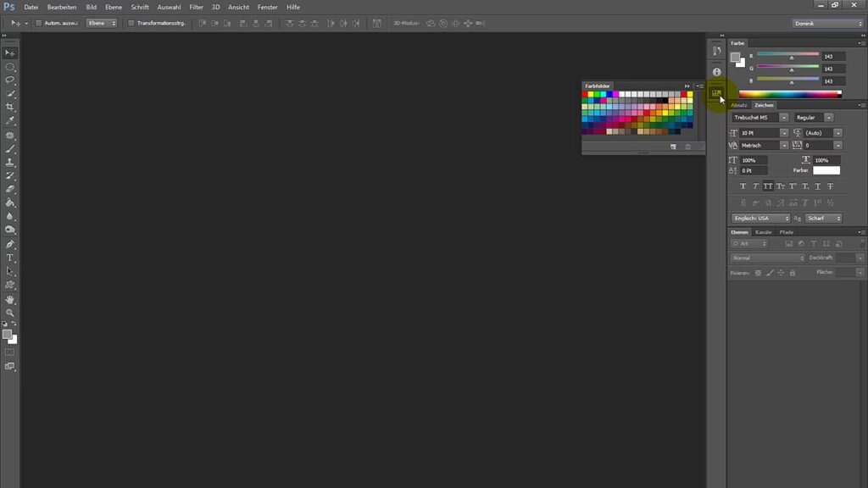Image resolution: width=868 pixels, height=488 pixels.
Task: Open the Fenster menu
Action: pyautogui.click(x=267, y=7)
